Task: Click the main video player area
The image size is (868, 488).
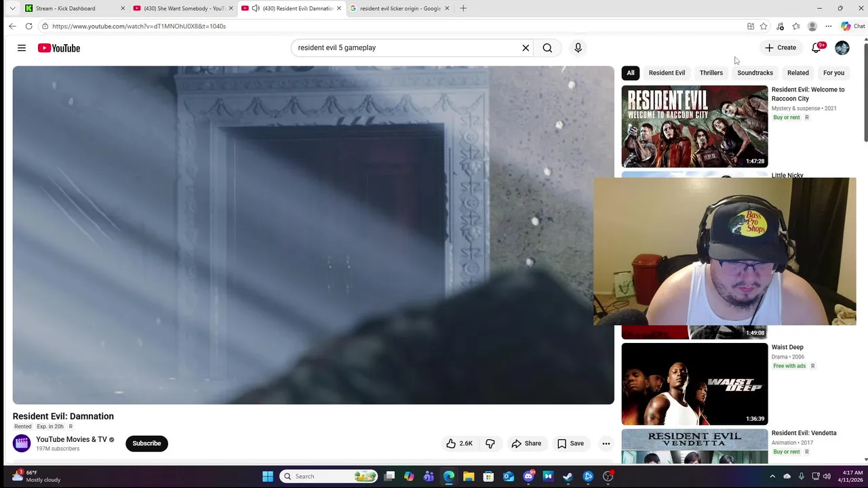Action: [x=313, y=235]
